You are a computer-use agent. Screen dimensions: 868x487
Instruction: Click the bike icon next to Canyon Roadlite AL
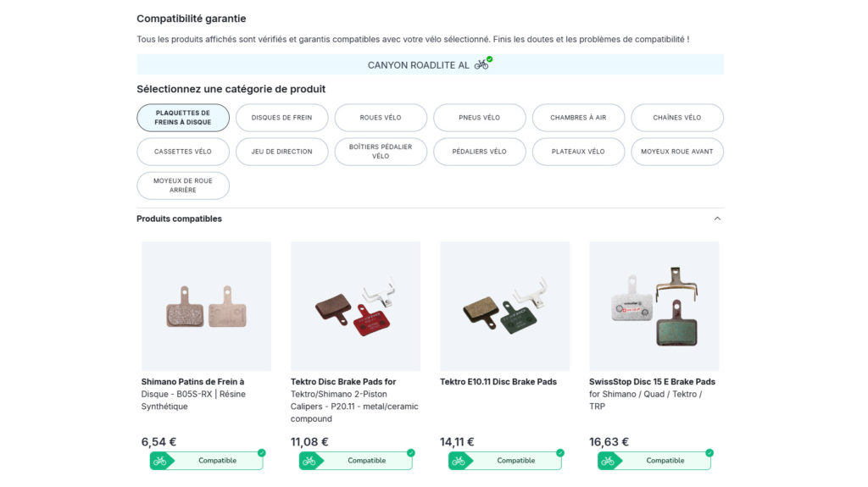(x=481, y=64)
